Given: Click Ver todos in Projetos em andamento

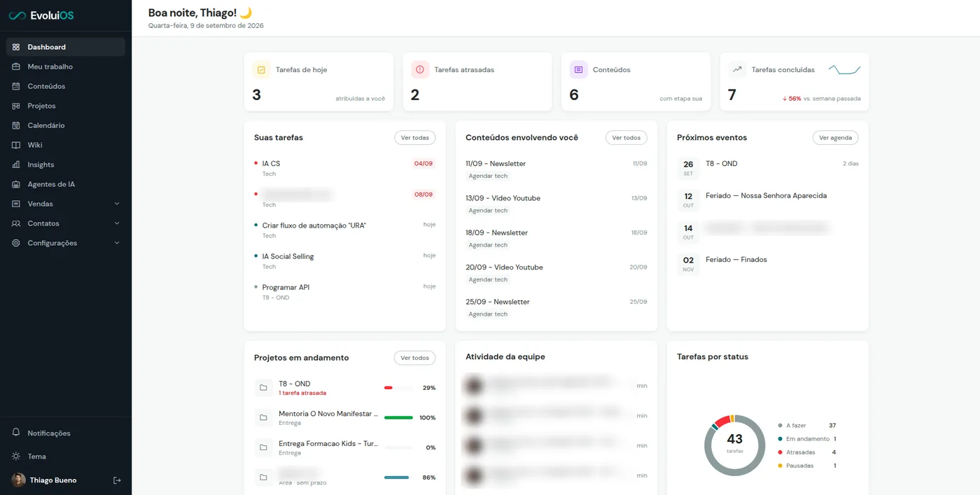Looking at the screenshot, I should point(415,358).
